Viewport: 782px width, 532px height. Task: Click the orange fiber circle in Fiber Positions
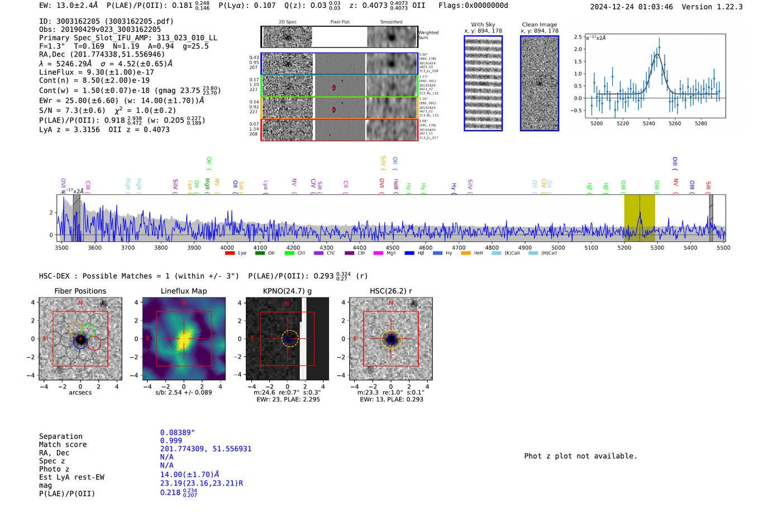(77, 329)
